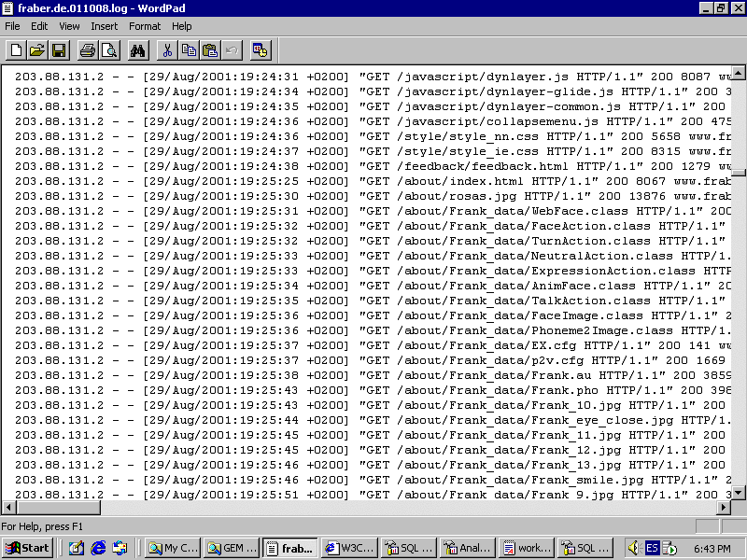Click the Windows Start button
The width and height of the screenshot is (747, 560).
click(x=28, y=548)
